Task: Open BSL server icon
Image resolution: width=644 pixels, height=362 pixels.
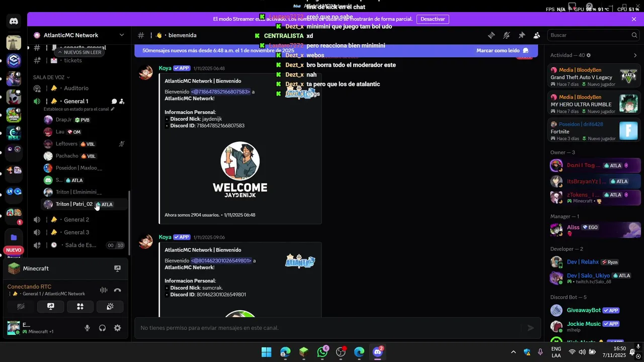Action: coord(14,134)
